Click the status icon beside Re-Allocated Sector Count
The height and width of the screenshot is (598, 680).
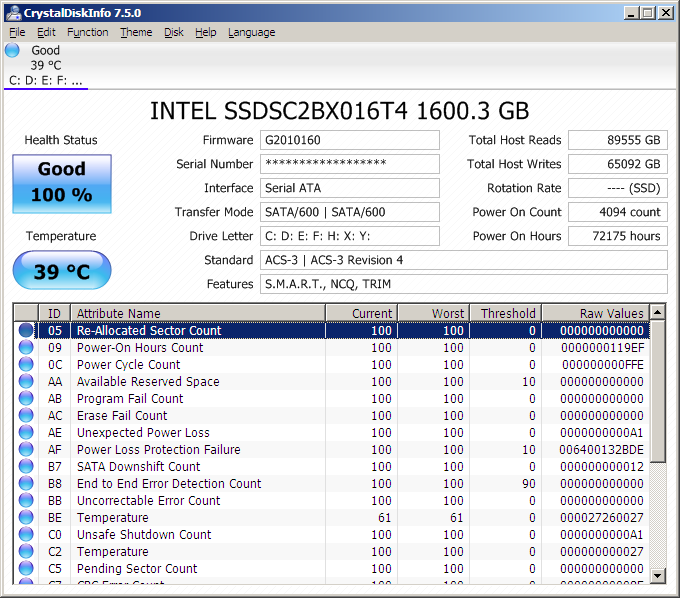(26, 331)
